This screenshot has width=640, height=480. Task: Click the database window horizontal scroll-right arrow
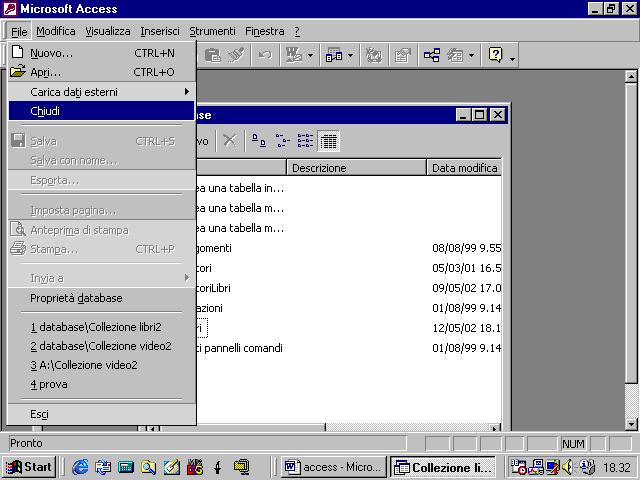[x=495, y=428]
